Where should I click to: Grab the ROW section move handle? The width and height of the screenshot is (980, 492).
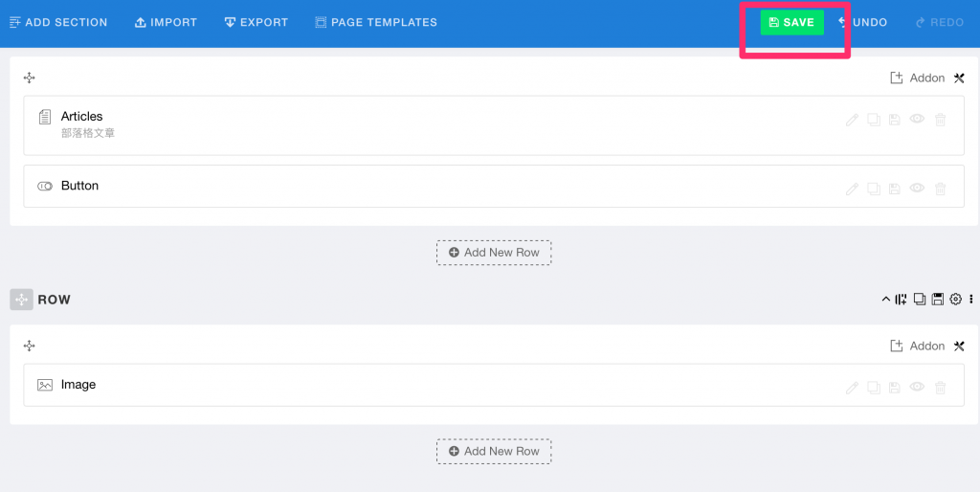pyautogui.click(x=21, y=300)
